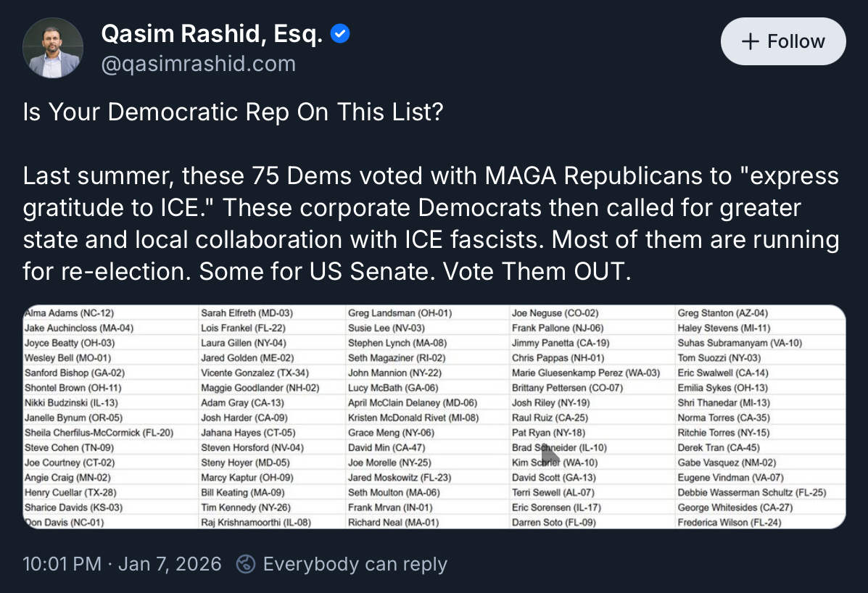Image resolution: width=868 pixels, height=593 pixels.
Task: Click the globe icon beside reply setting
Action: pyautogui.click(x=247, y=564)
